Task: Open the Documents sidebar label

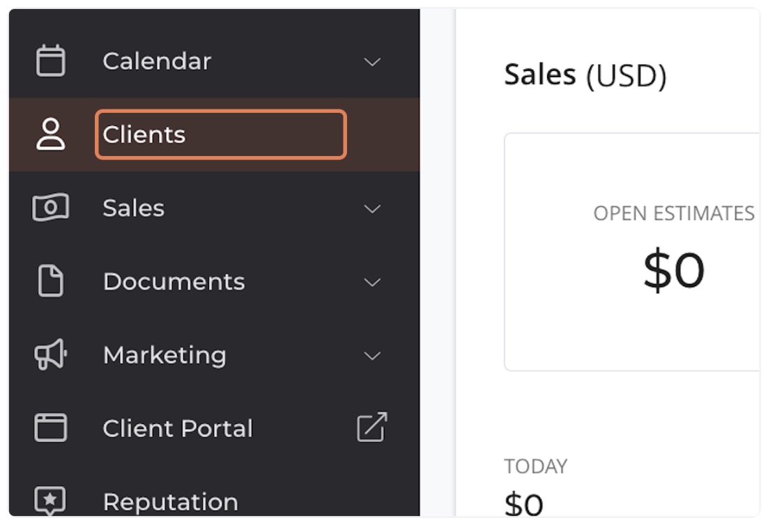Action: click(x=174, y=281)
